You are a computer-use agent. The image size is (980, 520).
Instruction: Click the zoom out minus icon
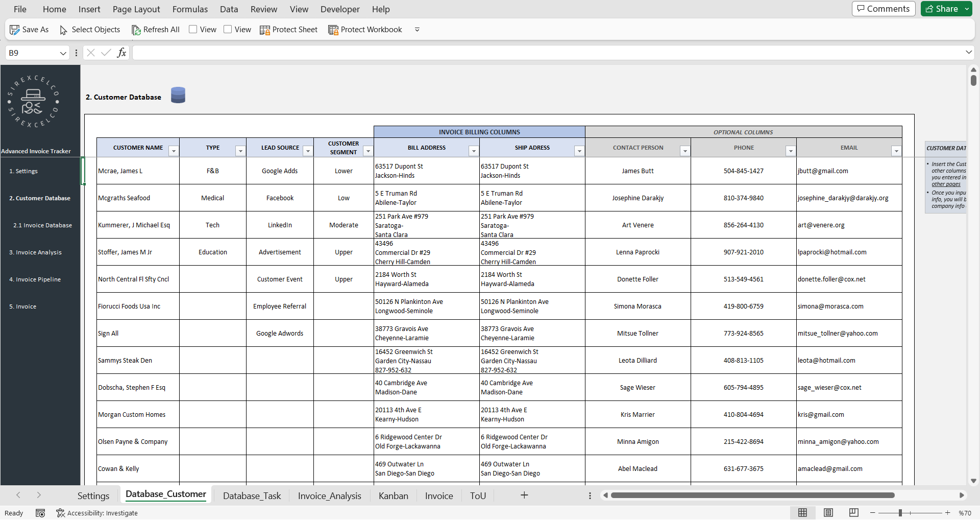873,512
